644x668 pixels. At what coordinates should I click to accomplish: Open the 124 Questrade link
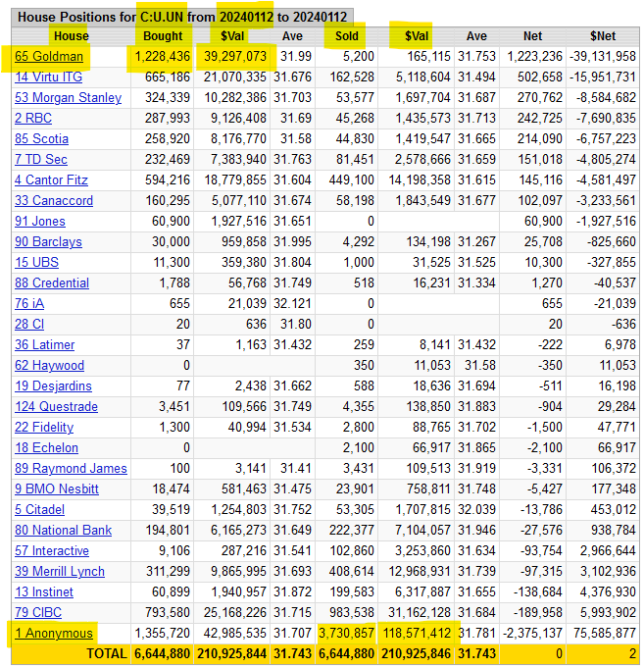click(56, 406)
